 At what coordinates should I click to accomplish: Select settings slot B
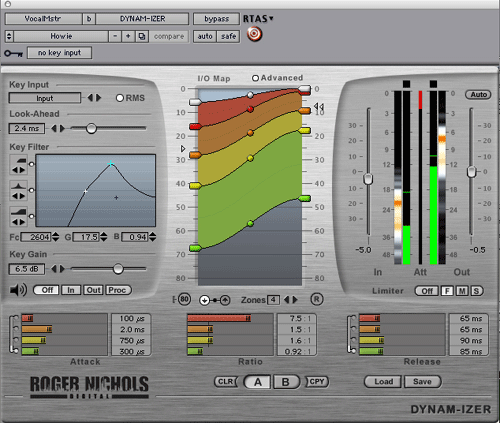286,382
